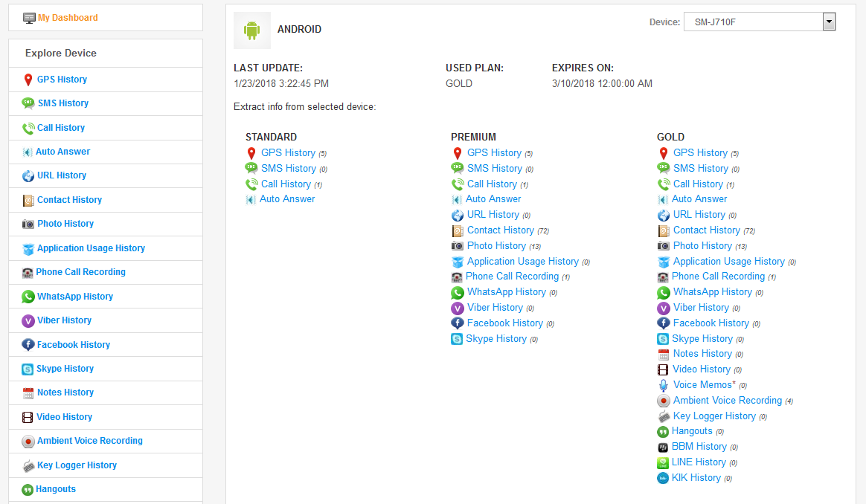Open SMS History under STANDARD plan
This screenshot has width=866, height=504.
(x=289, y=168)
